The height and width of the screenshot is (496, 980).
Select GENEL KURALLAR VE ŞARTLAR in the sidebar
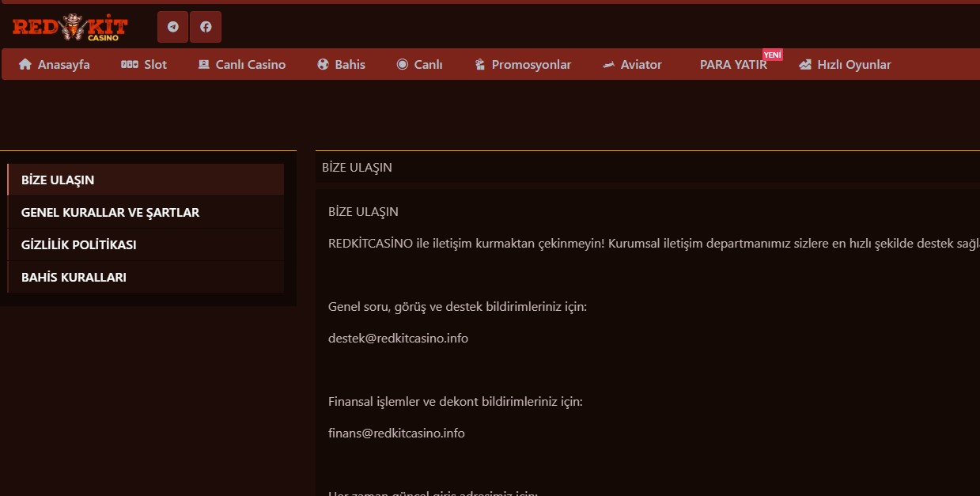coord(146,212)
